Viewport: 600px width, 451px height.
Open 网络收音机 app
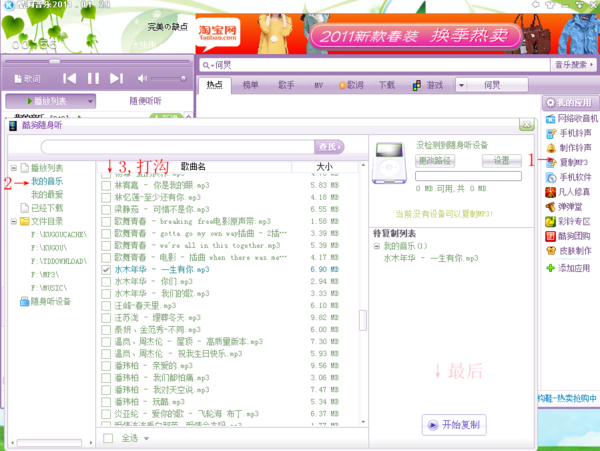(x=572, y=119)
